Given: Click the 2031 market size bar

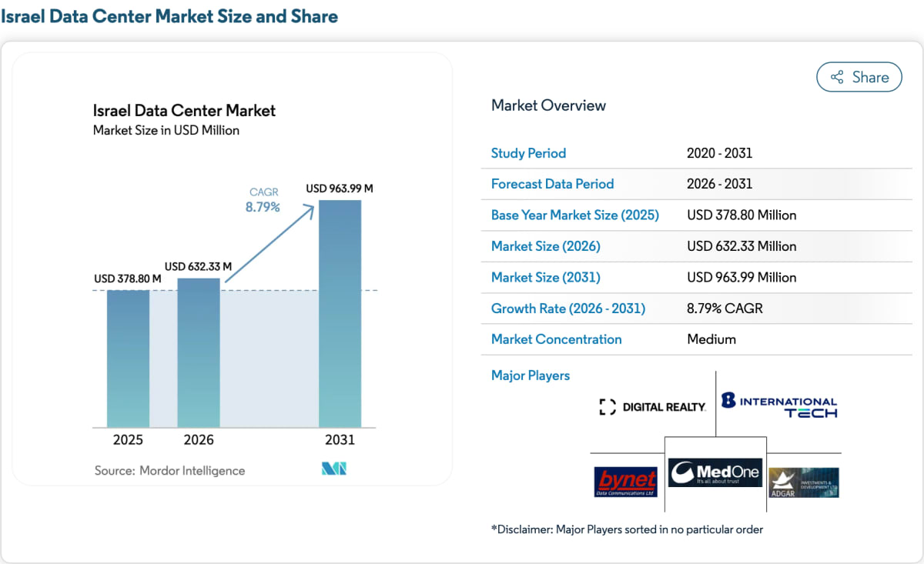Looking at the screenshot, I should 340,314.
